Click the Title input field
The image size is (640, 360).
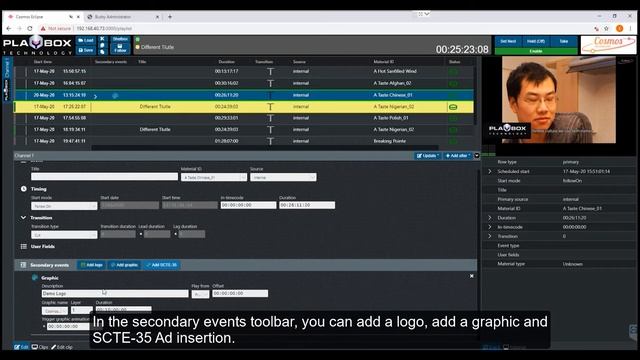104,177
